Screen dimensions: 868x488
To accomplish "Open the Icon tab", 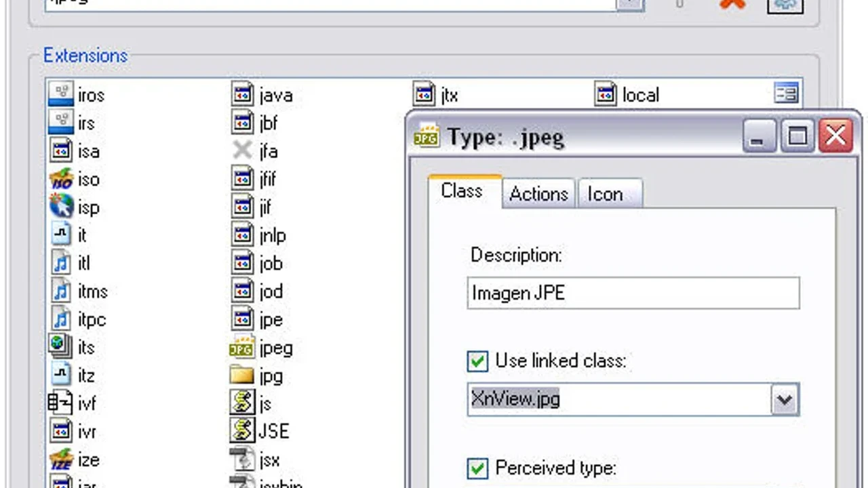I will 605,194.
